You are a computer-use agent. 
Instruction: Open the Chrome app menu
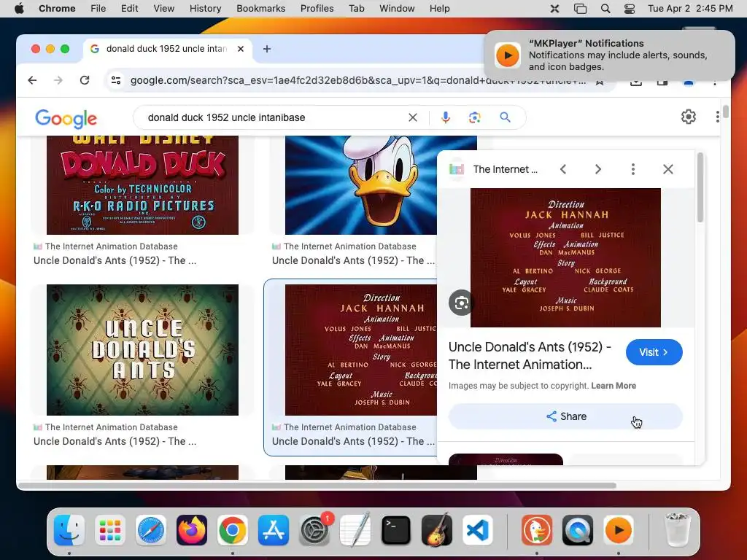[x=57, y=8]
